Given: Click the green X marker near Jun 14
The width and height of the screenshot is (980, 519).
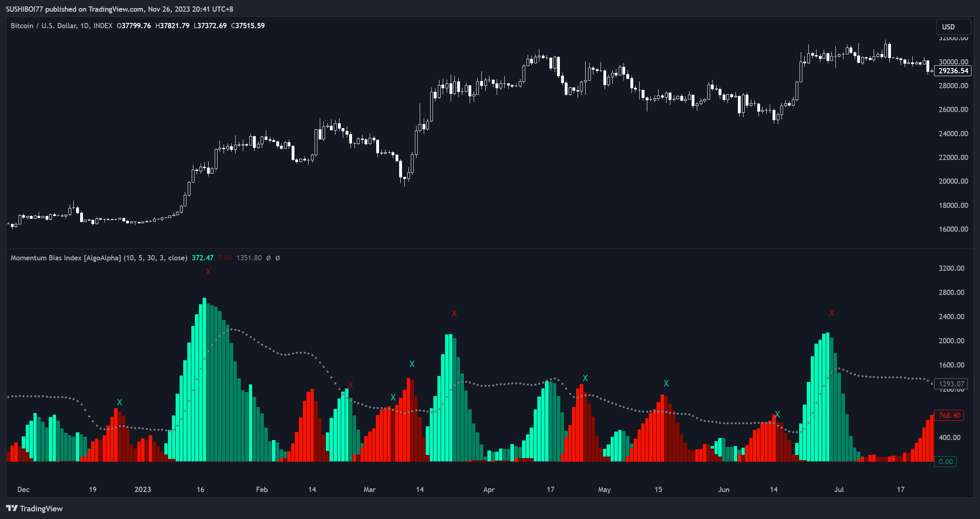Looking at the screenshot, I should pyautogui.click(x=777, y=414).
